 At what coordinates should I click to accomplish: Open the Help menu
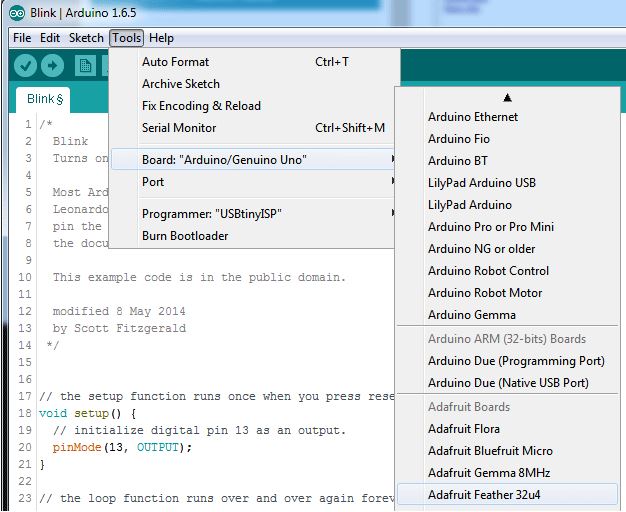[x=161, y=38]
